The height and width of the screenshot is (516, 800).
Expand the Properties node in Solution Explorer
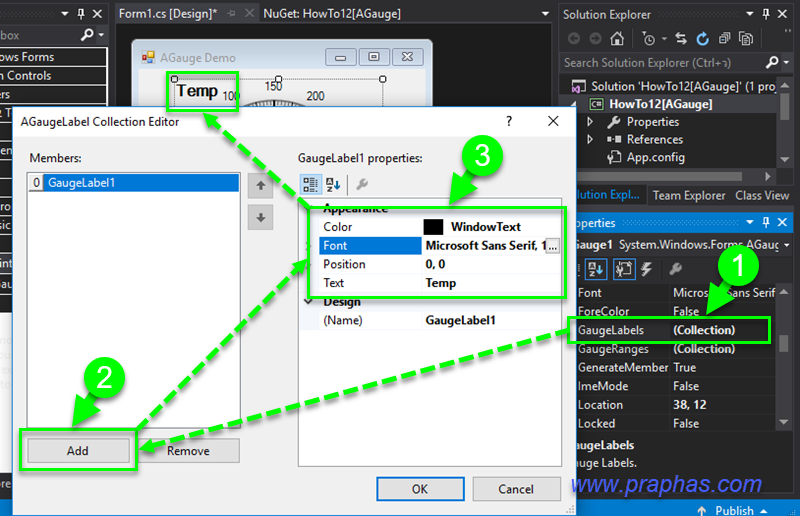(x=590, y=121)
